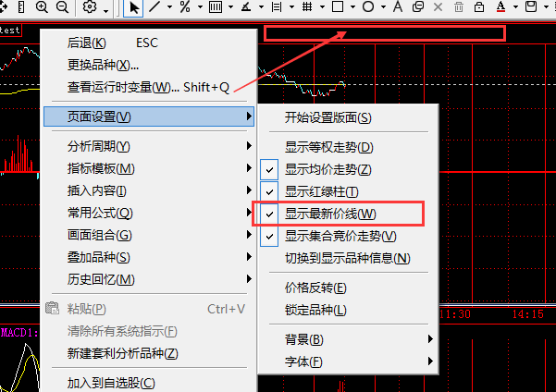Click the test label on chart
The image size is (556, 392).
10,31
